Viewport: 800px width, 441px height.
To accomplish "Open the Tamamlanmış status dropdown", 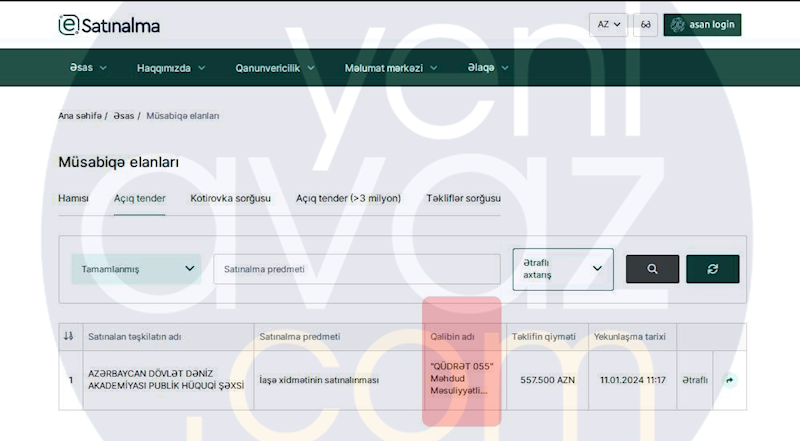I will [x=136, y=269].
